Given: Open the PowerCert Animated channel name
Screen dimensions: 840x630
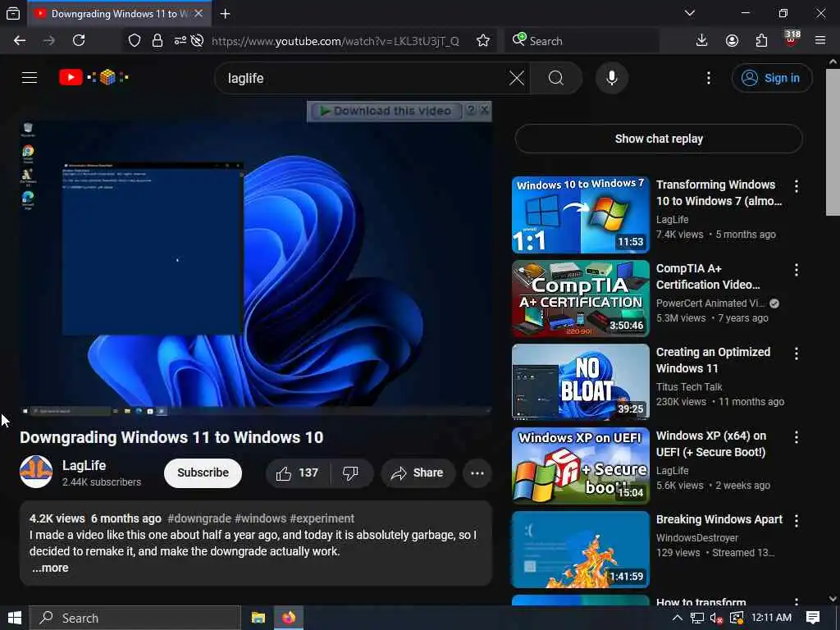Looking at the screenshot, I should click(710, 304).
